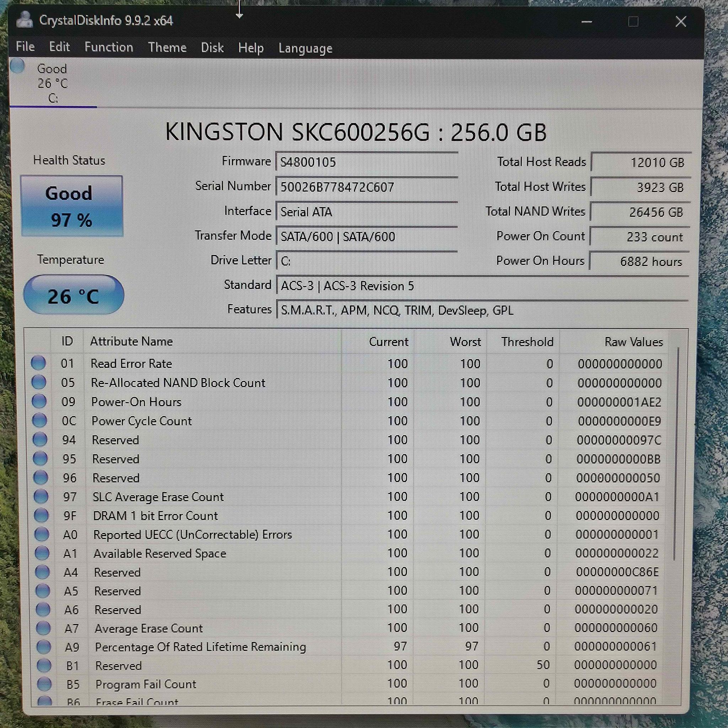Click the status circle for ID A4 row
Viewport: 728px width, 728px height.
tap(43, 572)
